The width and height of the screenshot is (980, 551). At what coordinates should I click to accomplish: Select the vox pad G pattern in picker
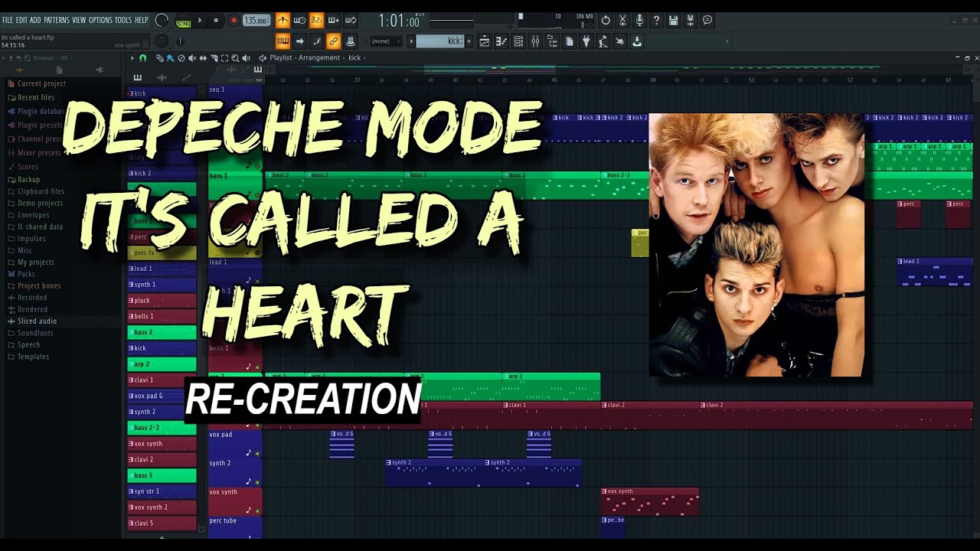click(x=162, y=396)
